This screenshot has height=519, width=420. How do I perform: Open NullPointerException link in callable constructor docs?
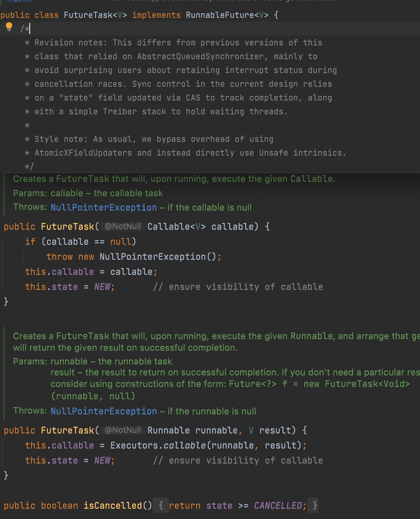tap(104, 208)
